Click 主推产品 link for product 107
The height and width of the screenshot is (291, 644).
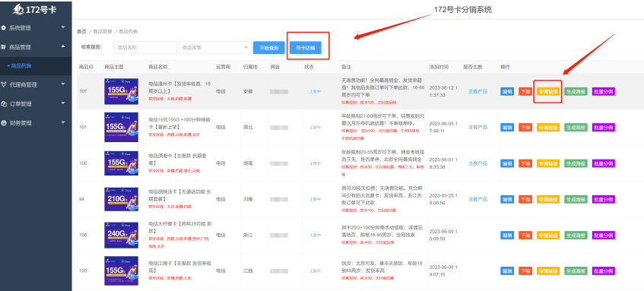click(477, 91)
